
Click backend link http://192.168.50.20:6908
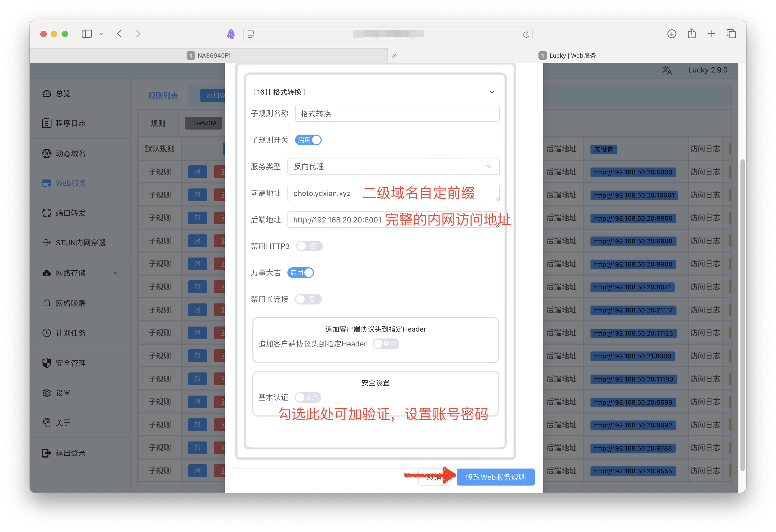633,241
